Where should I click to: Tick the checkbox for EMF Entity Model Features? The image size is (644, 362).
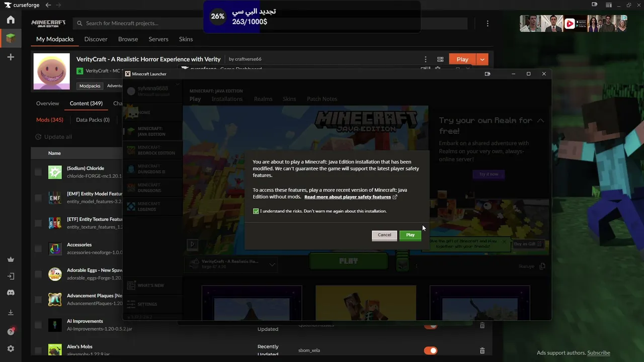point(38,198)
